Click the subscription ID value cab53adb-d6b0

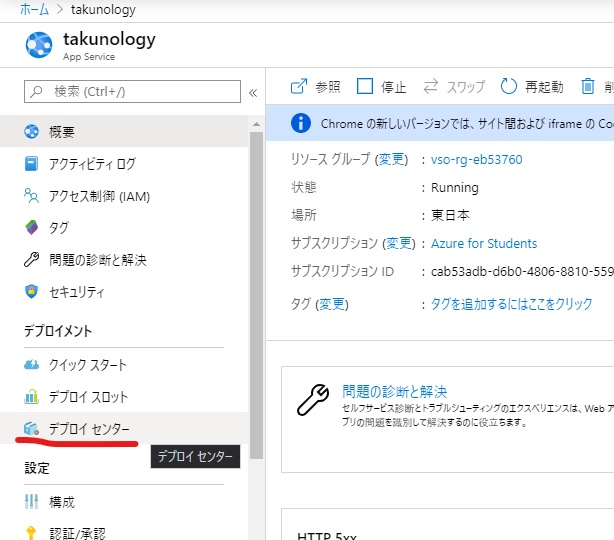(522, 271)
